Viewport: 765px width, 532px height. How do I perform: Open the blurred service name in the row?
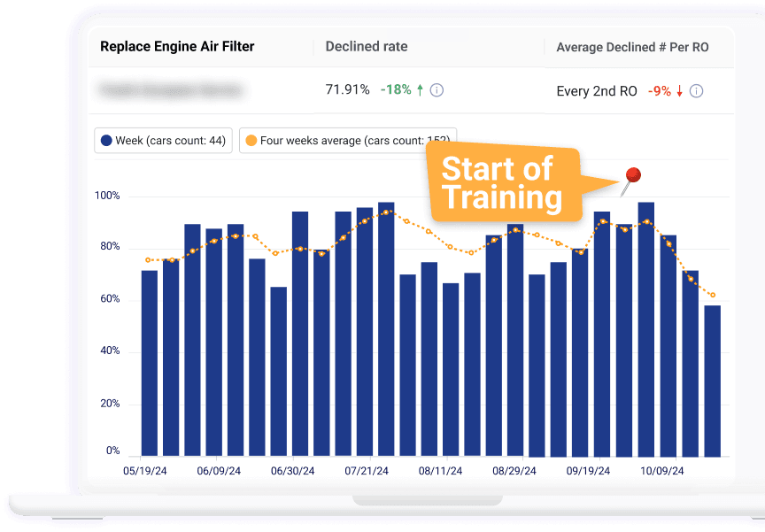pyautogui.click(x=172, y=90)
